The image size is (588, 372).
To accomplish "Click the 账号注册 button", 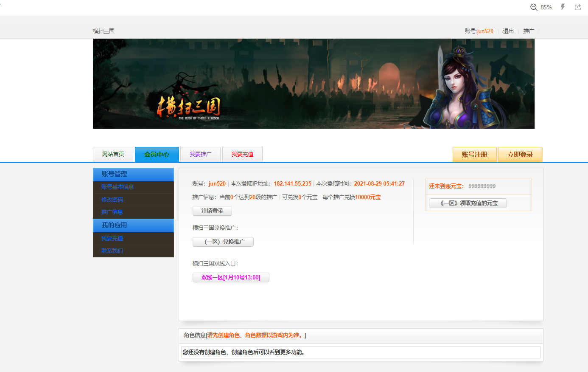I will pyautogui.click(x=475, y=154).
